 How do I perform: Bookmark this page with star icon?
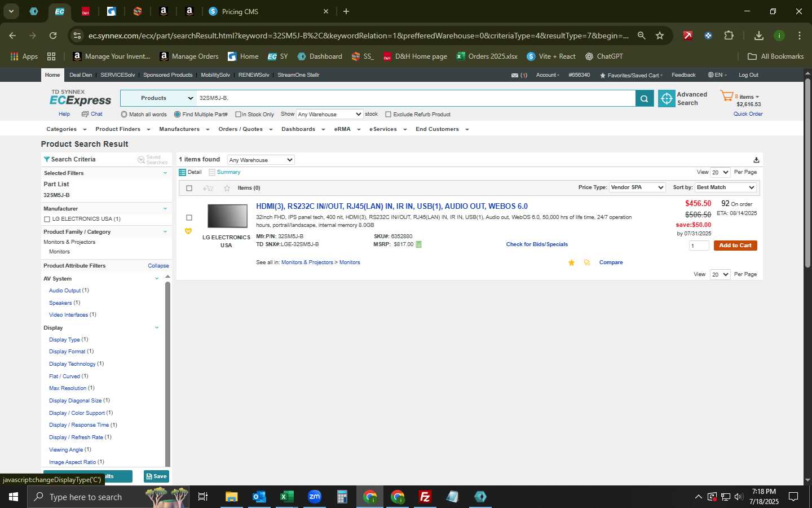(x=660, y=36)
